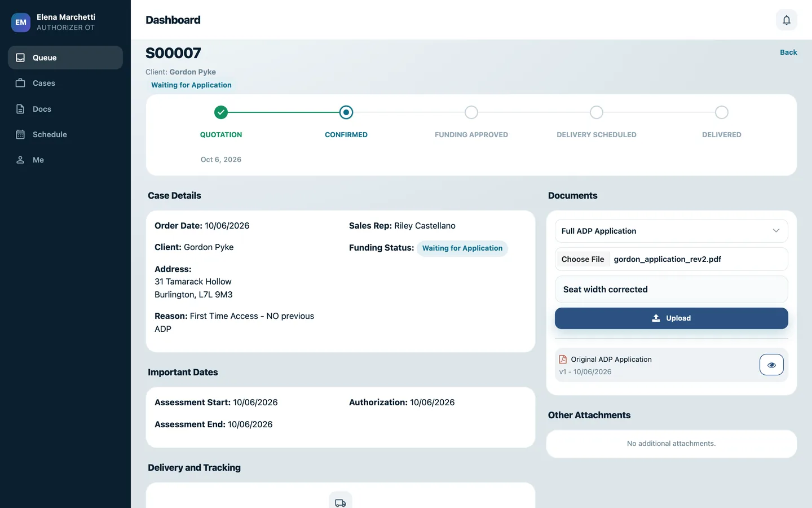This screenshot has height=508, width=812.
Task: Open Cases from sidebar
Action: 65,83
